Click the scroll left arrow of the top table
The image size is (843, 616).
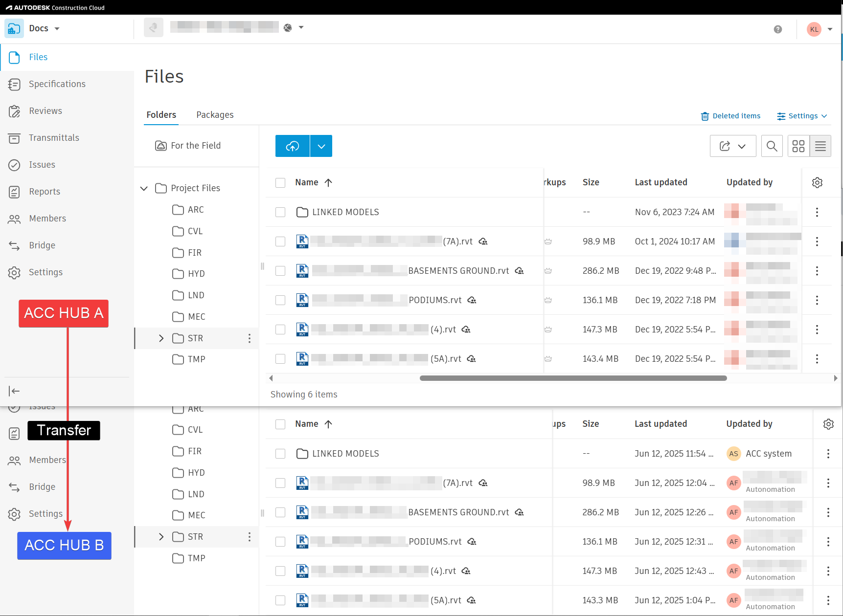tap(271, 378)
